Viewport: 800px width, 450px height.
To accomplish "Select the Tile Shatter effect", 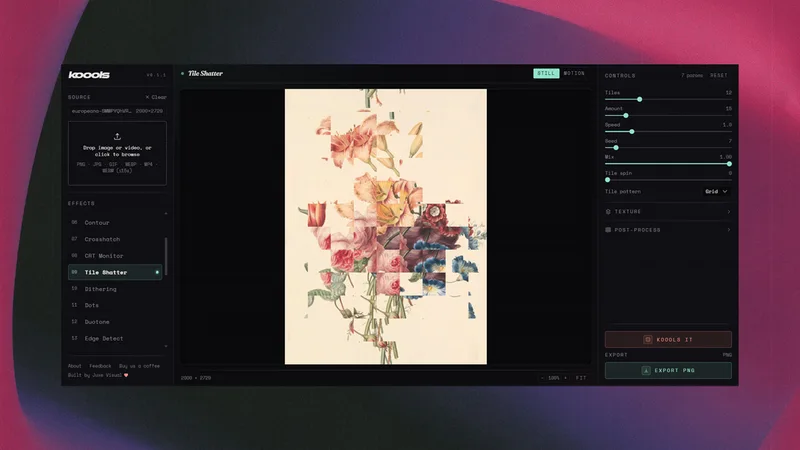I will point(115,272).
